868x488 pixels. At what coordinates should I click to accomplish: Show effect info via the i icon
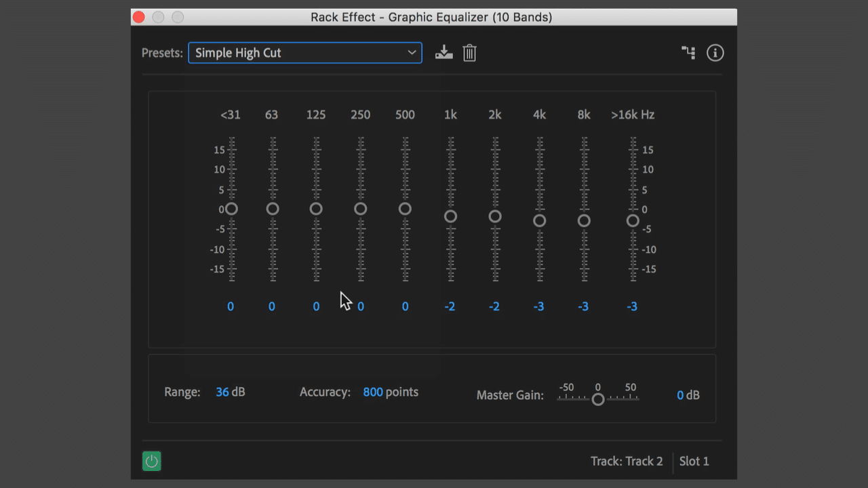pos(715,53)
